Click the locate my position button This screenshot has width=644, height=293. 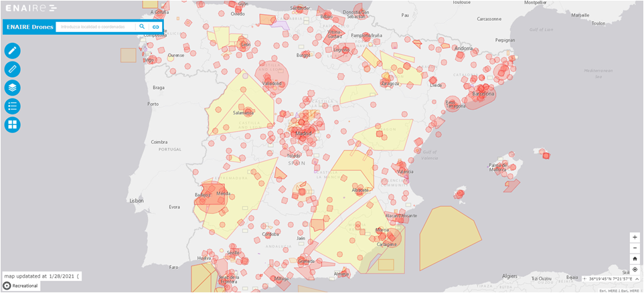pos(635,270)
